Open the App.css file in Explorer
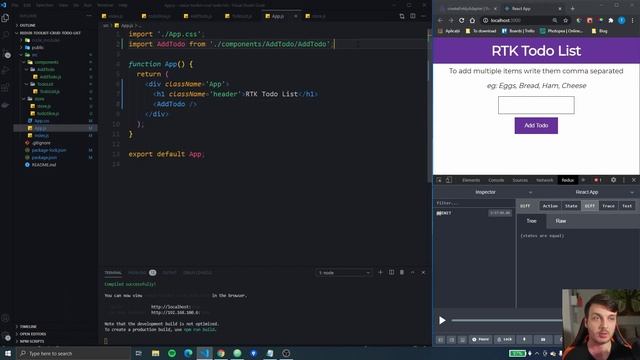This screenshot has height=360, width=640. (55, 121)
